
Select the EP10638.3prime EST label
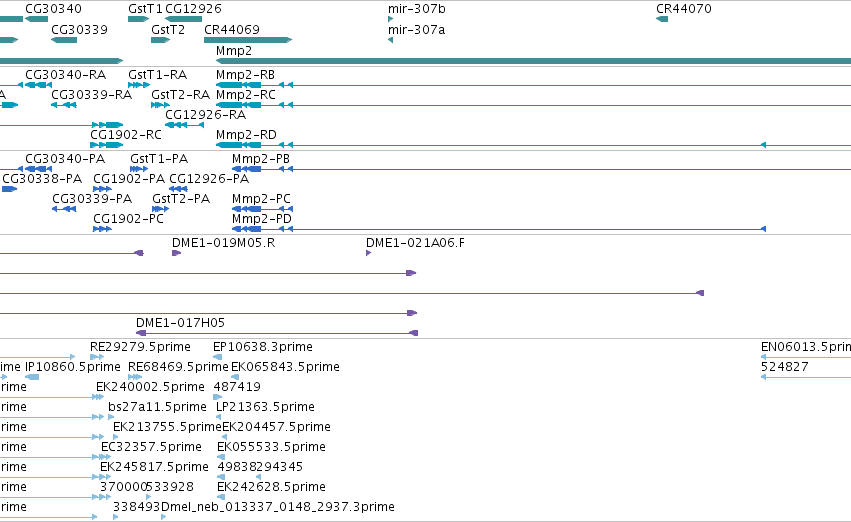[263, 347]
